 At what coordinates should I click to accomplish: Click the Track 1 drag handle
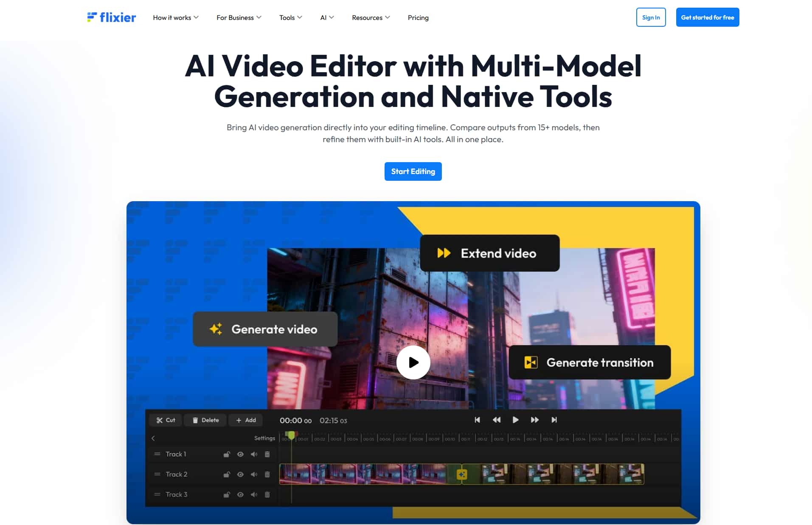pyautogui.click(x=157, y=454)
